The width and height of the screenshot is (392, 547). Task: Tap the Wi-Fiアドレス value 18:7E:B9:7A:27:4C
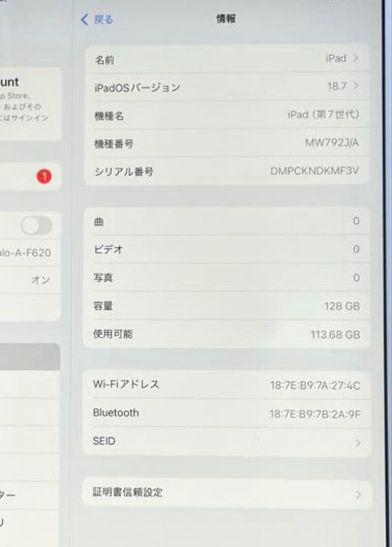pyautogui.click(x=315, y=386)
